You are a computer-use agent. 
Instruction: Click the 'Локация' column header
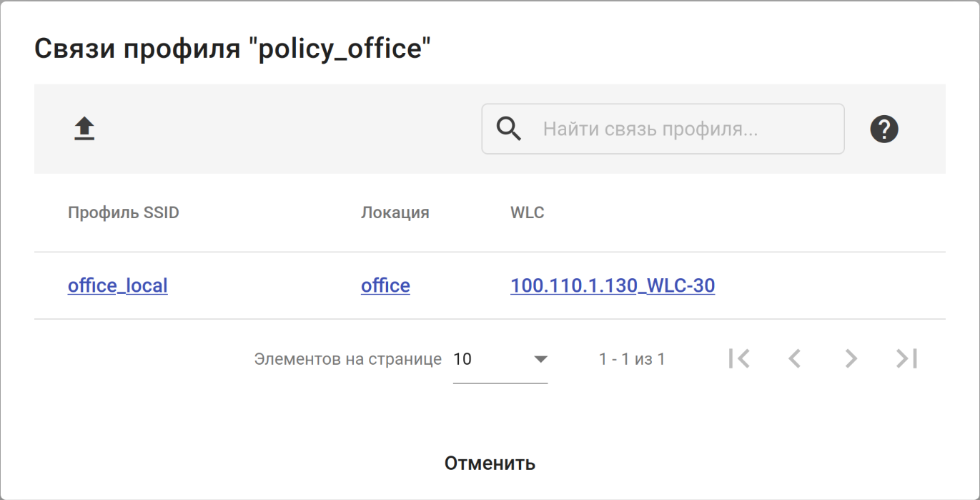point(395,213)
